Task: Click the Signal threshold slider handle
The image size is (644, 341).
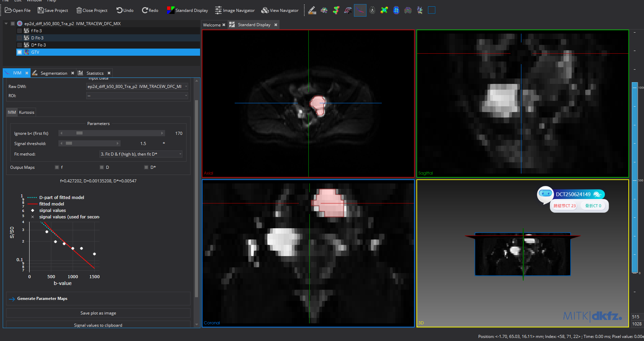Action: 69,144
